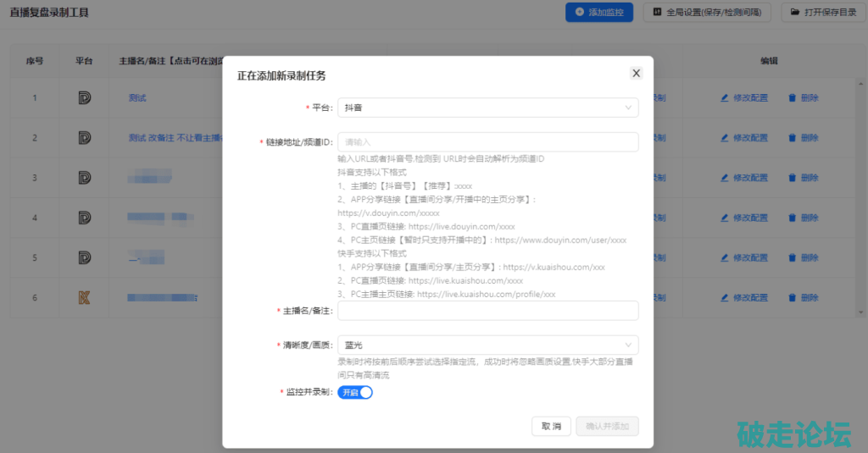Focus the 主播名/备注 text field

click(487, 311)
